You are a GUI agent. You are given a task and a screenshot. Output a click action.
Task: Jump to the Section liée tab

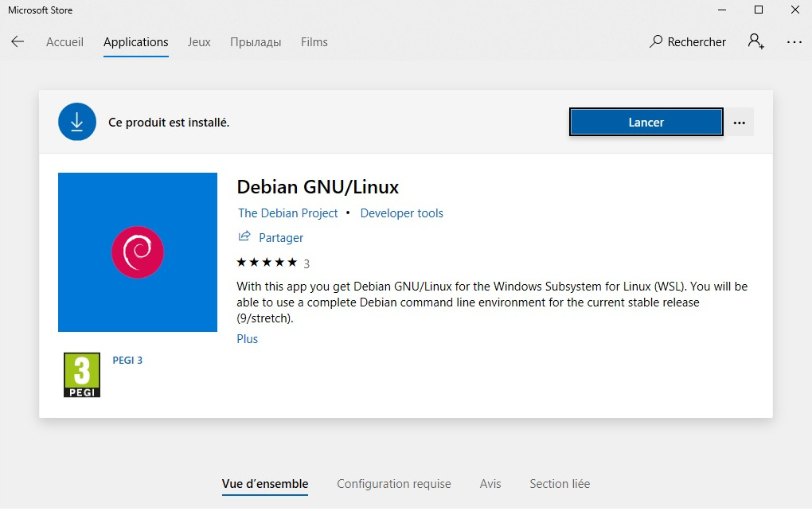[x=560, y=484]
